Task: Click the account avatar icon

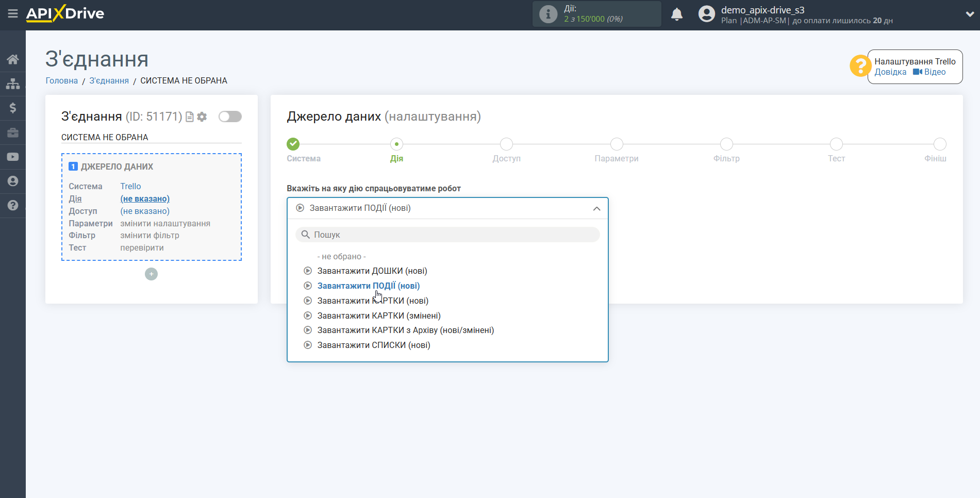Action: [706, 14]
